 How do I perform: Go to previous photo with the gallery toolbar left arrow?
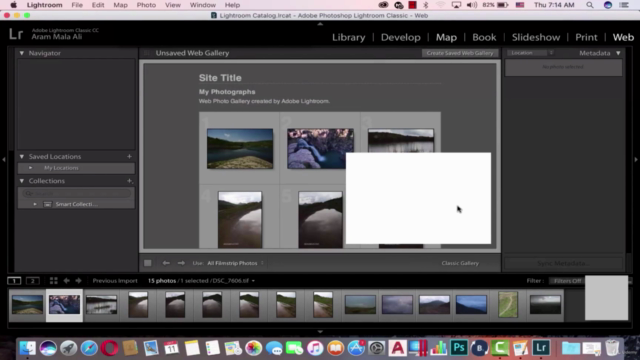click(166, 263)
